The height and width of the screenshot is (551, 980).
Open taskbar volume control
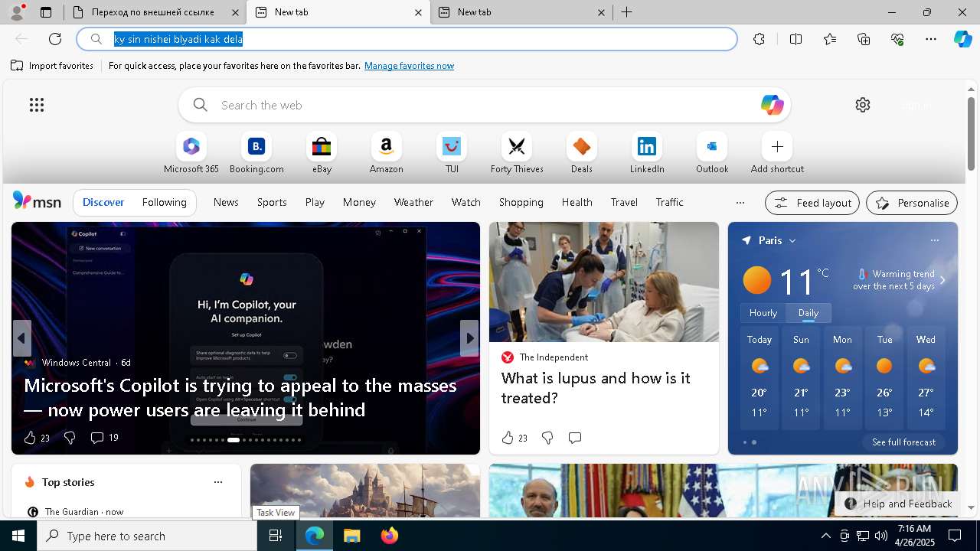pos(880,536)
